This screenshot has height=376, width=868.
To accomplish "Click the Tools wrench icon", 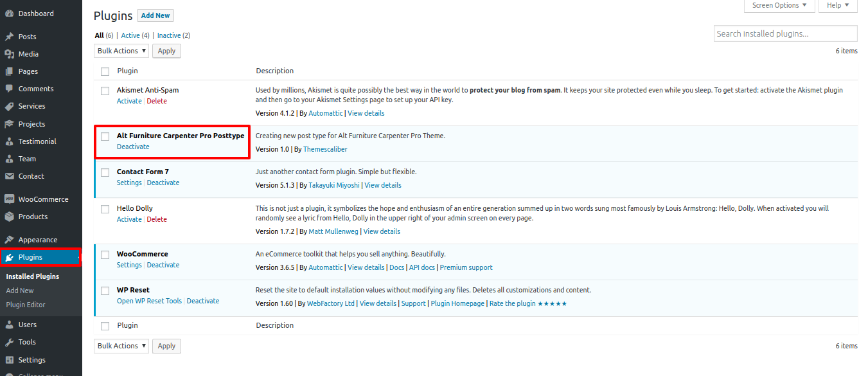I will 9,342.
